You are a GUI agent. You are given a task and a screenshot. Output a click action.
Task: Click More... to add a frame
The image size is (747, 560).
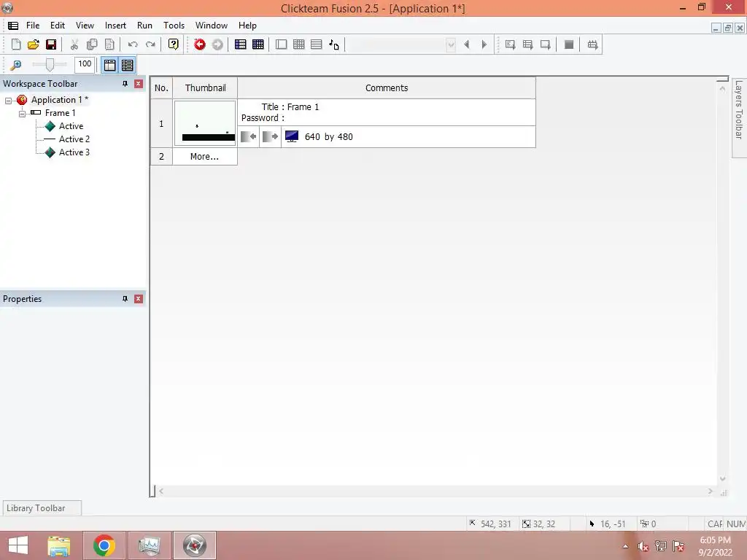(204, 157)
